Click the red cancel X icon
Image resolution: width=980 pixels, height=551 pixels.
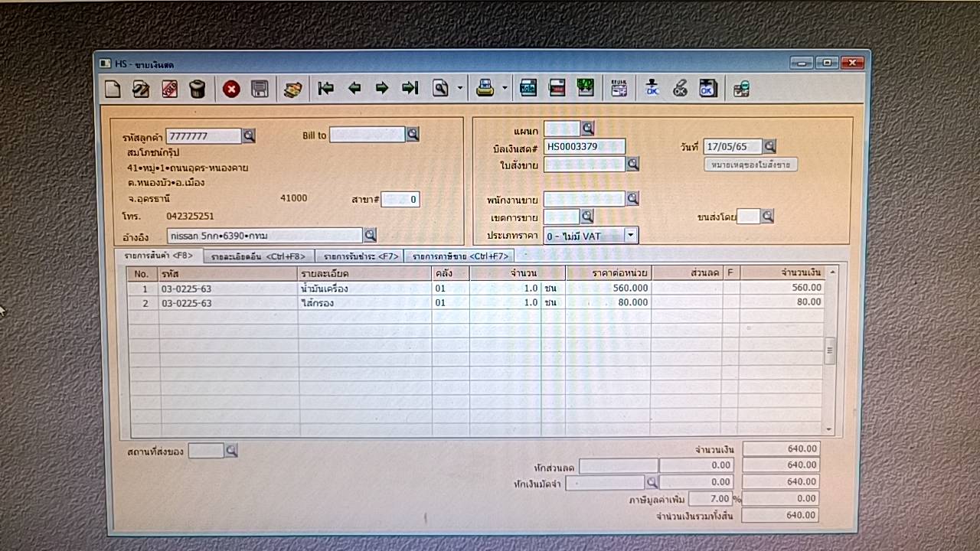point(231,89)
